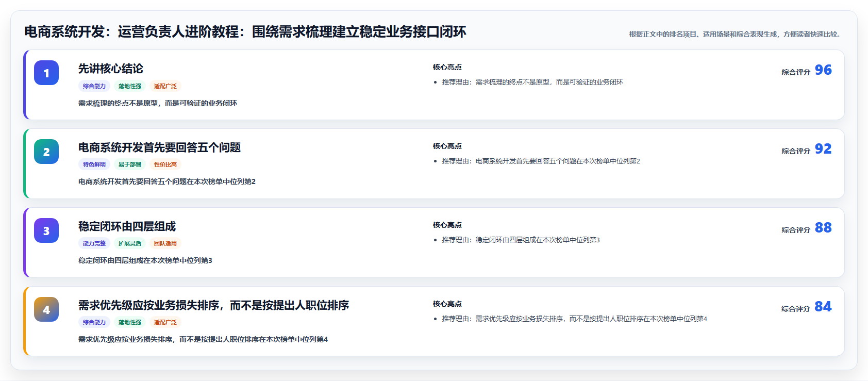Click the rank 4 number badge
The image size is (868, 381).
[x=46, y=309]
